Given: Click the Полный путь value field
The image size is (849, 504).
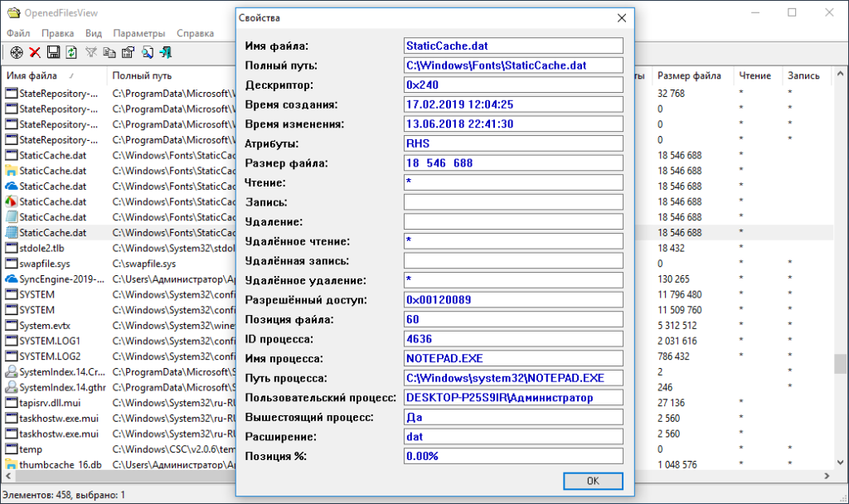Looking at the screenshot, I should click(x=512, y=65).
